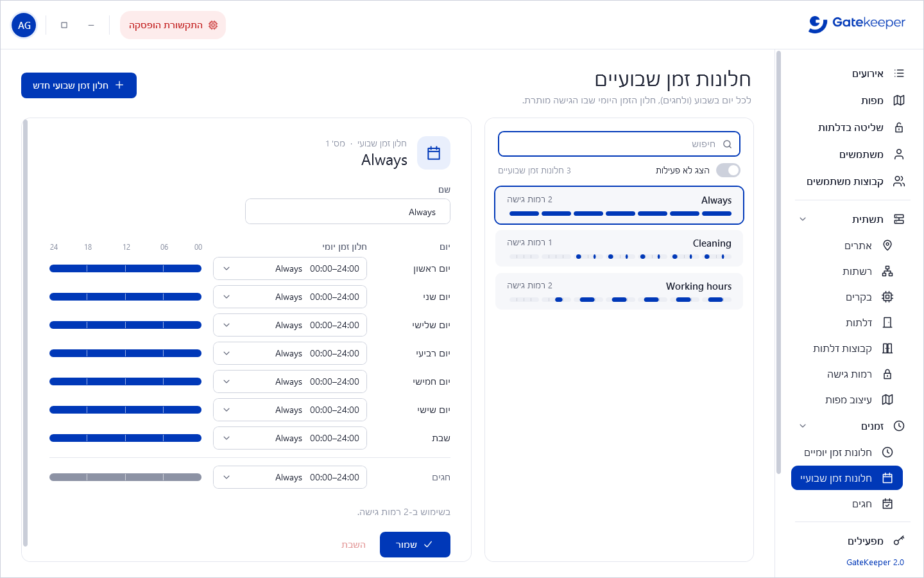Open בקרים via its controller chip icon
This screenshot has height=578, width=924.
887,297
